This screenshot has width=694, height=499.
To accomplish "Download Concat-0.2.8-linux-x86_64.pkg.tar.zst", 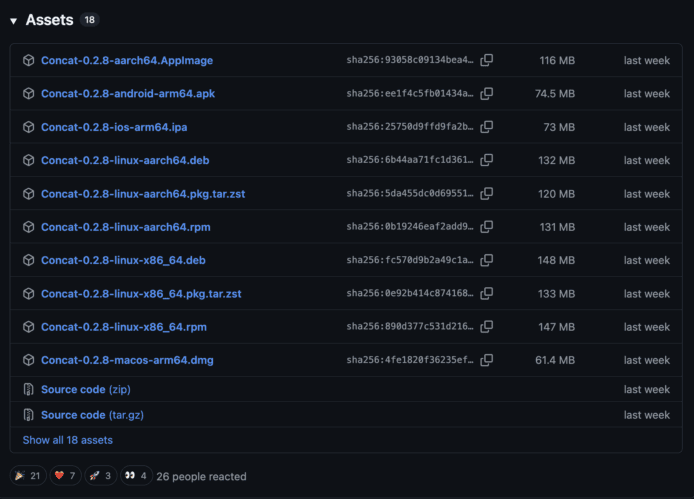I will point(141,294).
